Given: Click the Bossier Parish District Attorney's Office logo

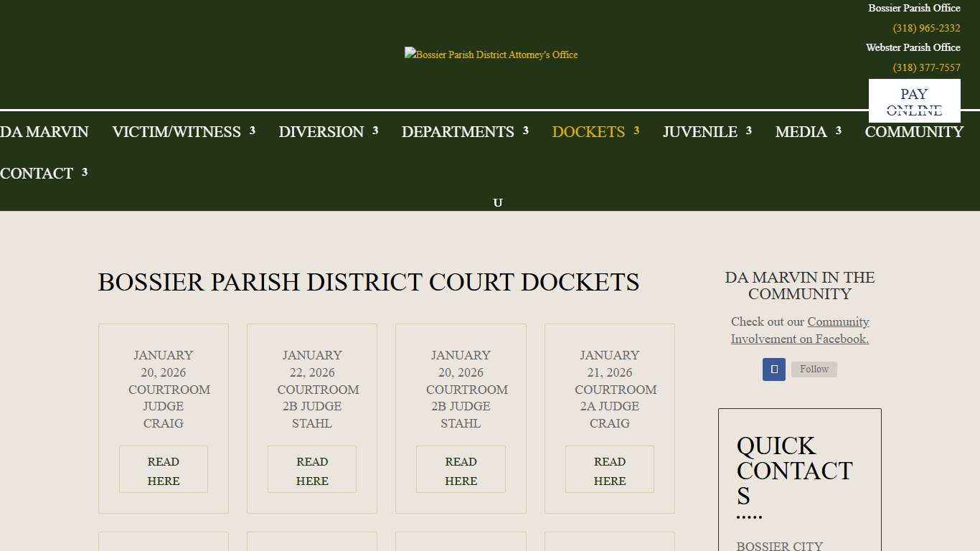Looking at the screenshot, I should 491,54.
